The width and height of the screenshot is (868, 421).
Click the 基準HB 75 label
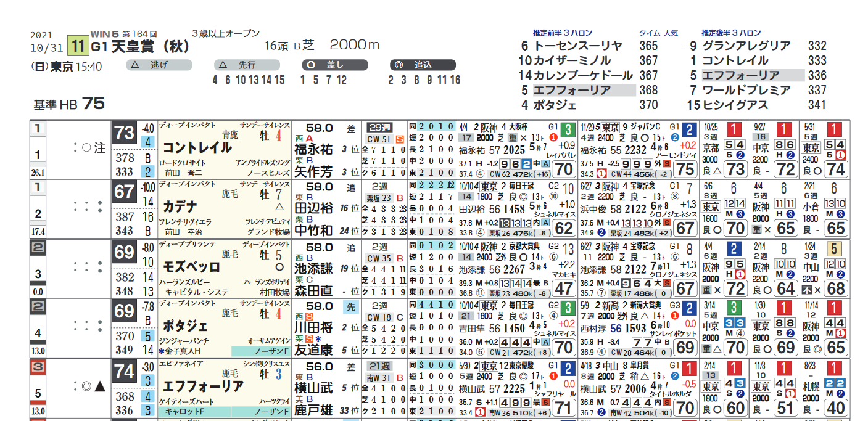click(x=70, y=104)
